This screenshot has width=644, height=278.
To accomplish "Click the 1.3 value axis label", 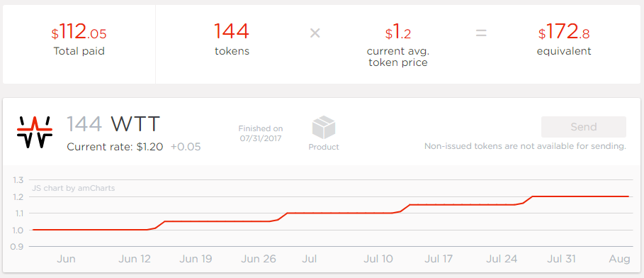I will click(18, 179).
